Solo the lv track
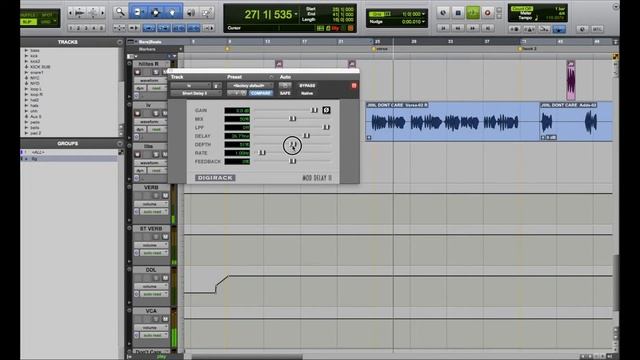Screen dimensions: 640x360 156,113
